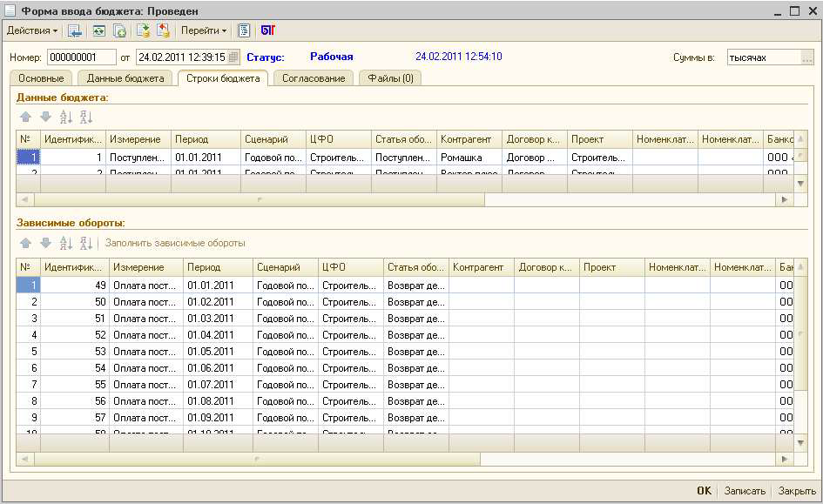This screenshot has width=823, height=504.
Task: Click the find-in-list icon after Действия
Action: tap(75, 30)
